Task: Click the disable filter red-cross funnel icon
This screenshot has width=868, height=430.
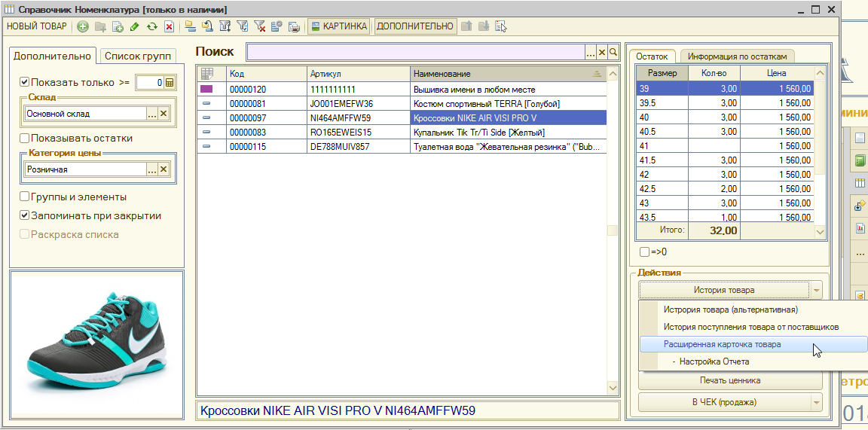Action: [259, 26]
